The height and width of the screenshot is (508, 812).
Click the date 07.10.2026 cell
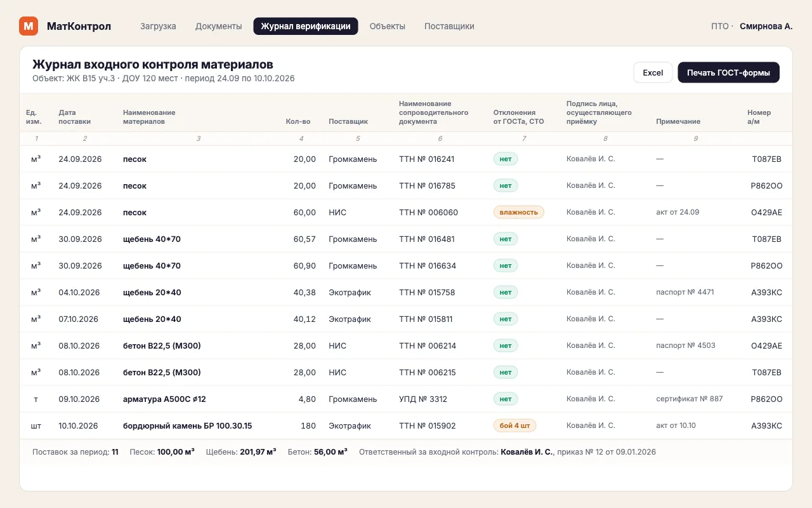78,319
